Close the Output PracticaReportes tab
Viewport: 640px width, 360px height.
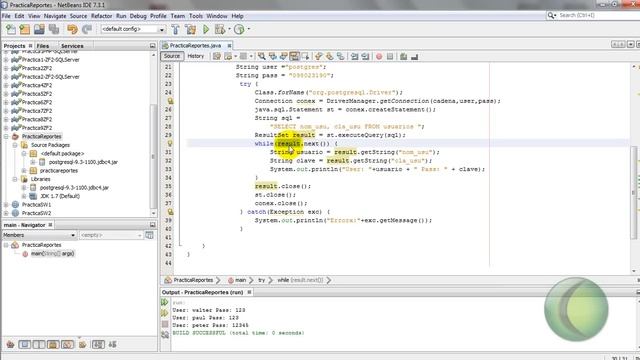pyautogui.click(x=249, y=292)
